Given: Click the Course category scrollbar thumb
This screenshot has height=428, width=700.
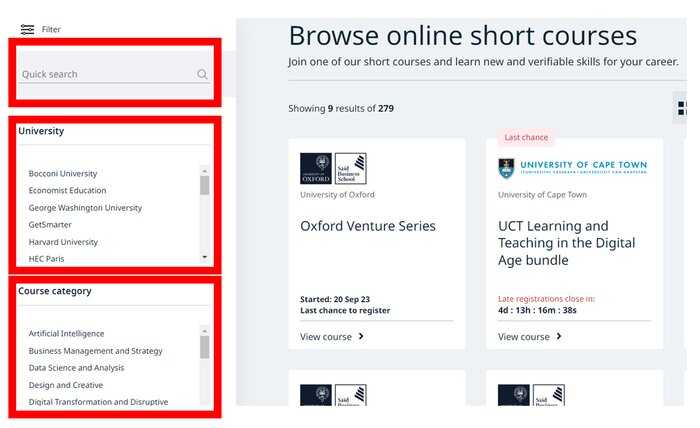Looking at the screenshot, I should coord(204,347).
